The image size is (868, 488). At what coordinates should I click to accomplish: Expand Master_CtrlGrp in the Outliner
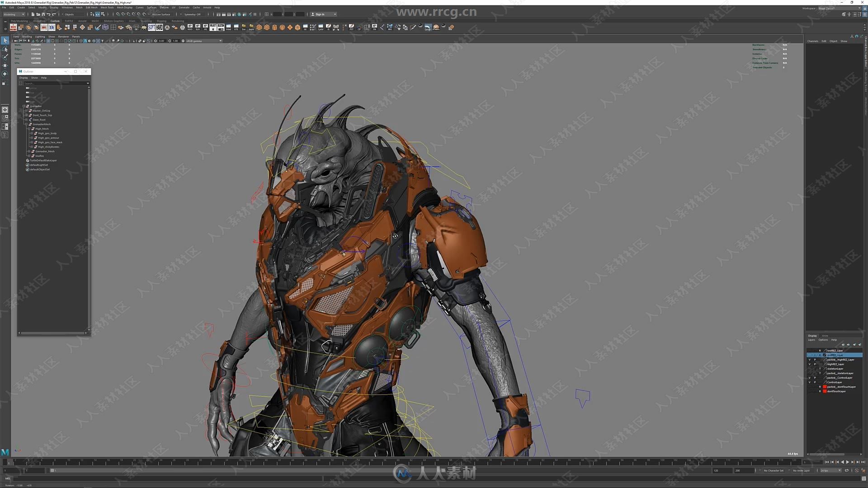(26, 111)
